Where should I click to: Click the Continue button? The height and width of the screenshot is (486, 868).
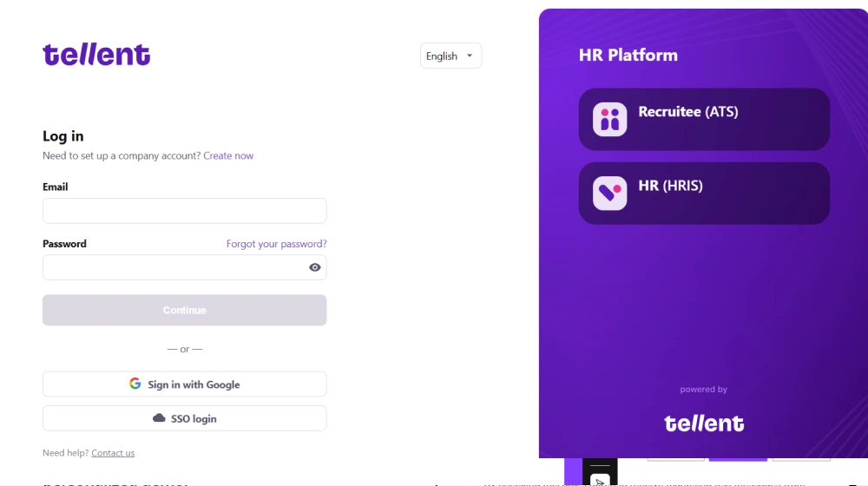[x=184, y=310]
